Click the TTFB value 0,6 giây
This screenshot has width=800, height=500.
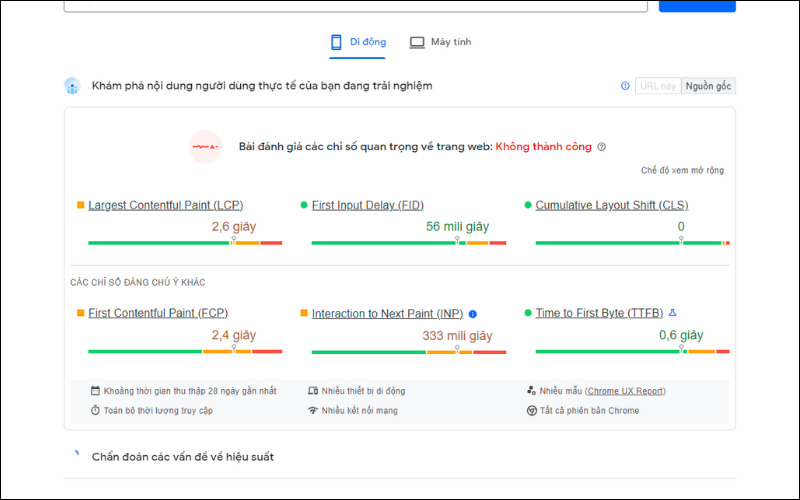681,335
